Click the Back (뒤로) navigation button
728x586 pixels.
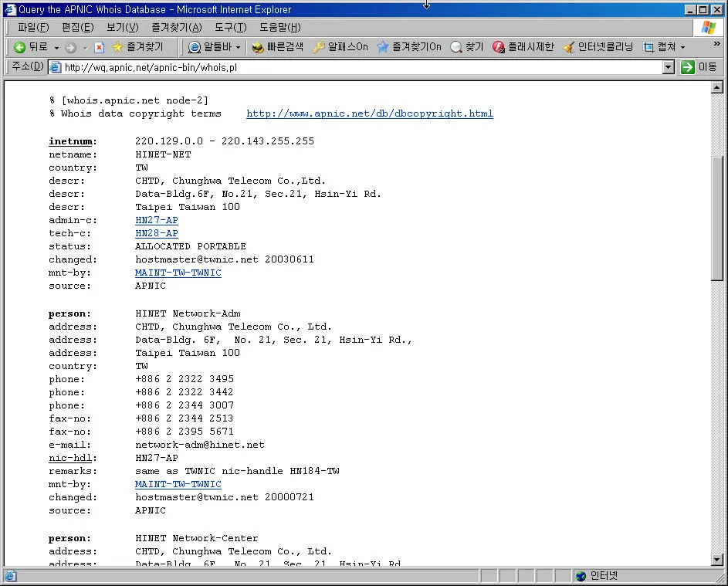(31, 47)
